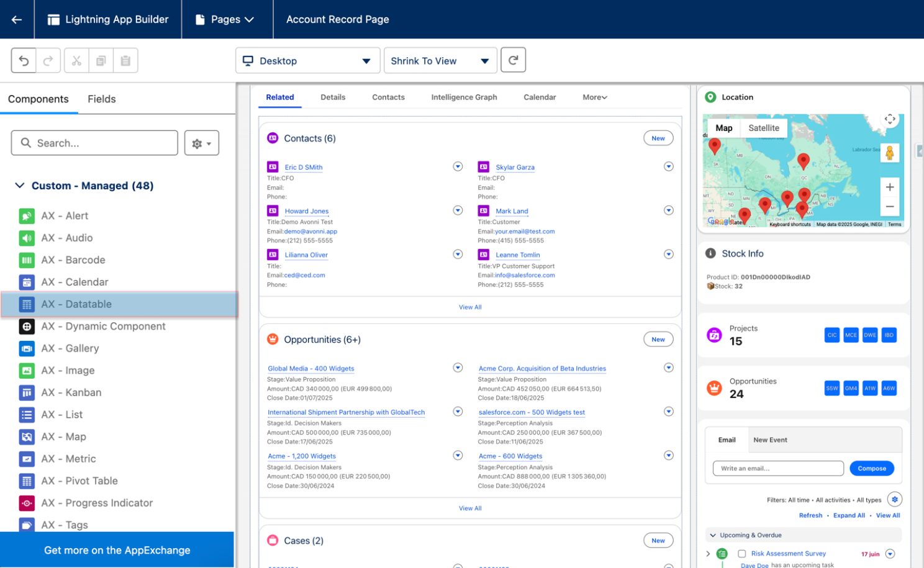This screenshot has width=924, height=568.
Task: Click View All under Contacts list
Action: click(x=470, y=307)
